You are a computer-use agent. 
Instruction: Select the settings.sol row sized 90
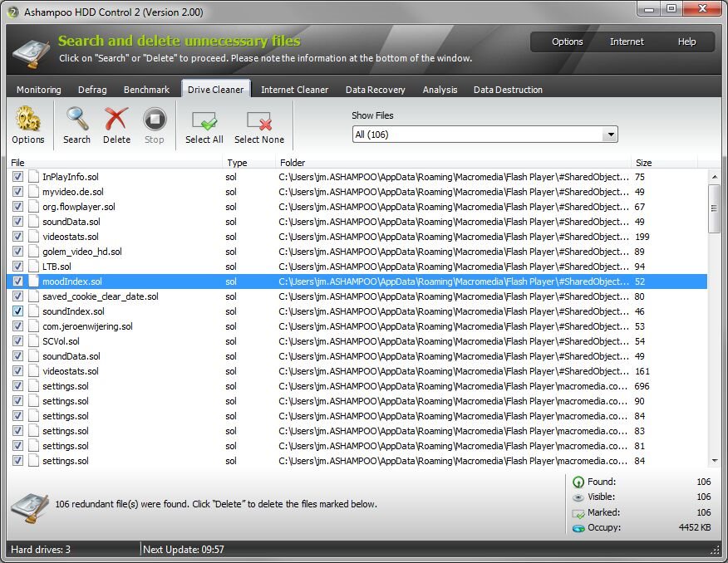[357, 401]
